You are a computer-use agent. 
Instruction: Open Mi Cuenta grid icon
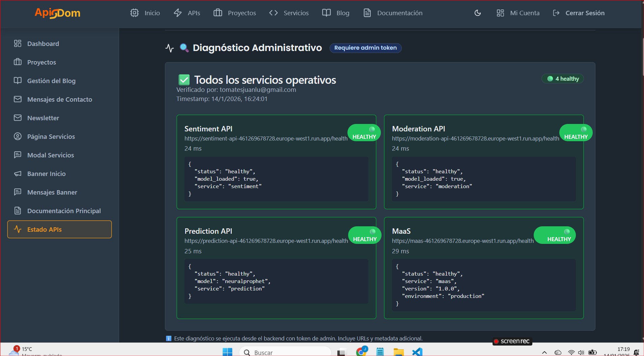pyautogui.click(x=501, y=13)
